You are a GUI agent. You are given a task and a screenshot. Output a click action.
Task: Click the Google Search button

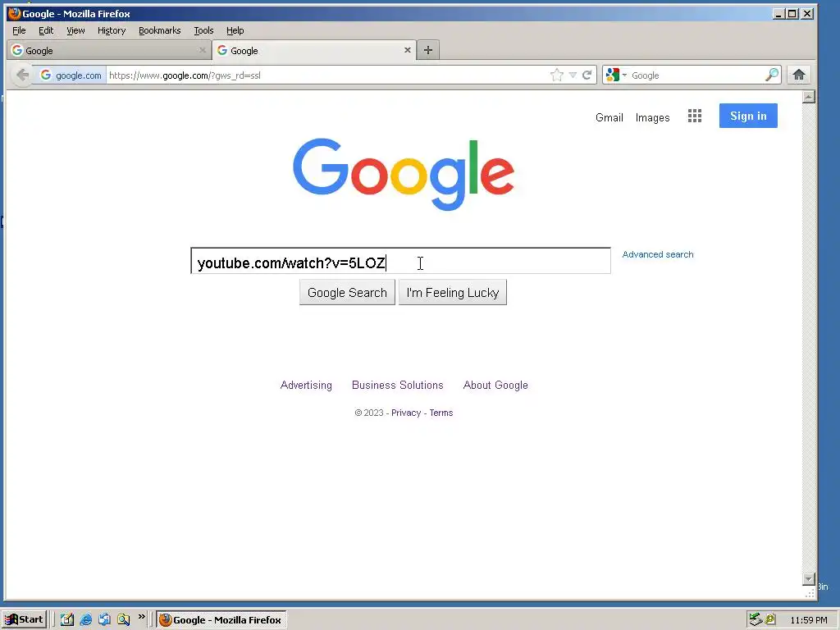coord(347,293)
